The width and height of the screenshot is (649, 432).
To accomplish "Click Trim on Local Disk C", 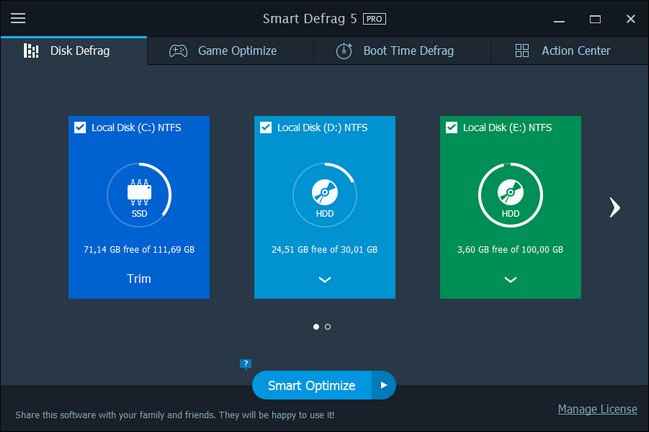I will point(139,279).
